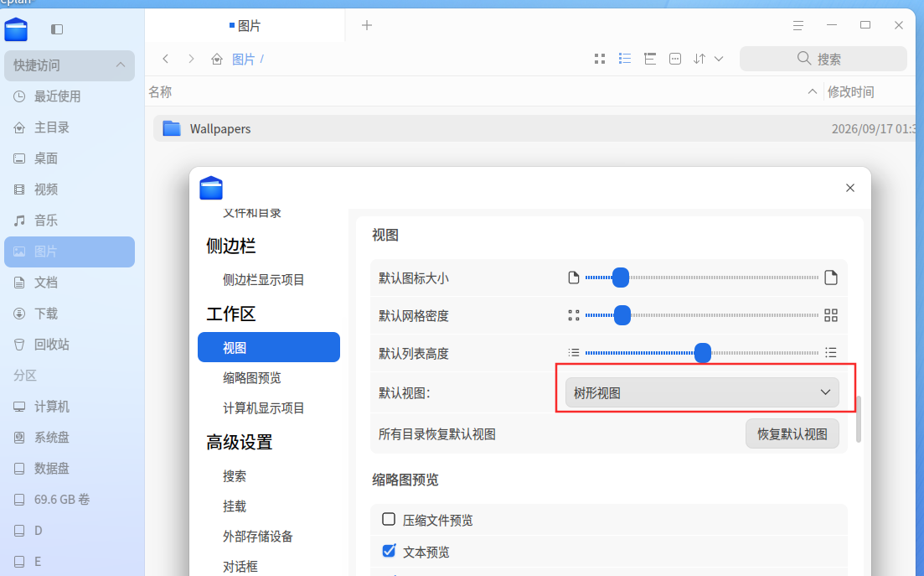Add a new tab with the plus

pyautogui.click(x=367, y=25)
